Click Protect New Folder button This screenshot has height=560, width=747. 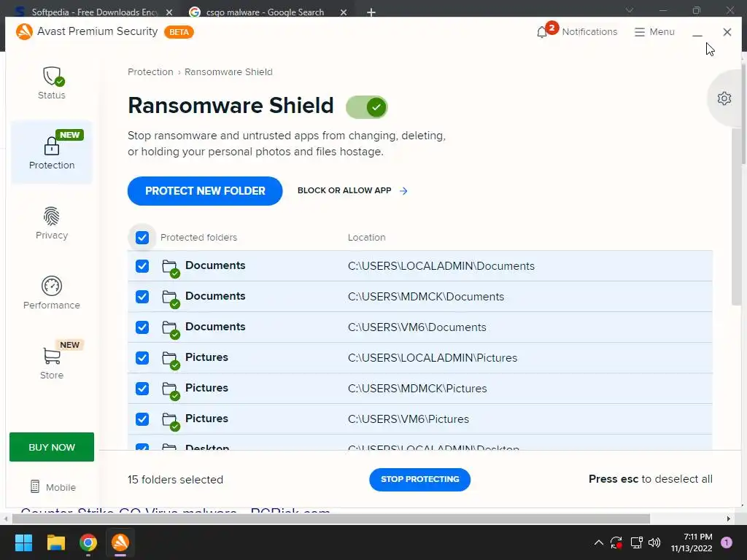click(205, 191)
